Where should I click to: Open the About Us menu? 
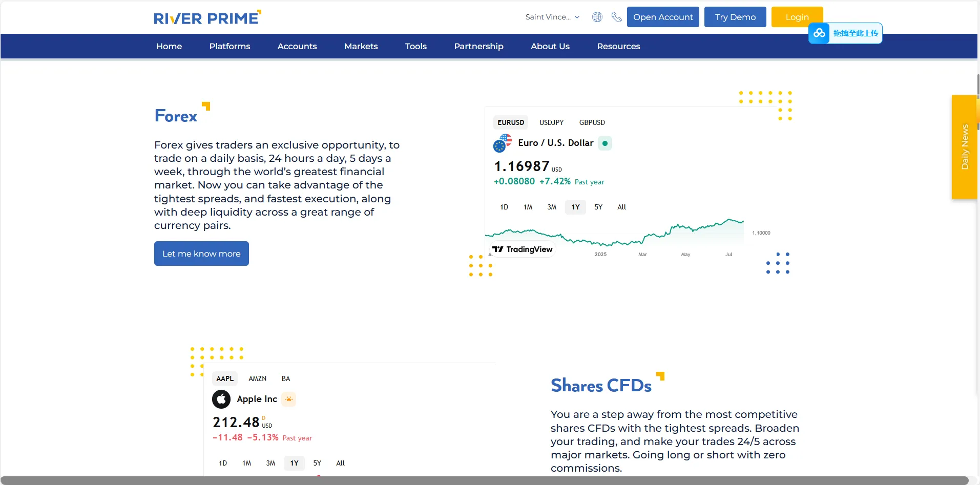click(550, 46)
